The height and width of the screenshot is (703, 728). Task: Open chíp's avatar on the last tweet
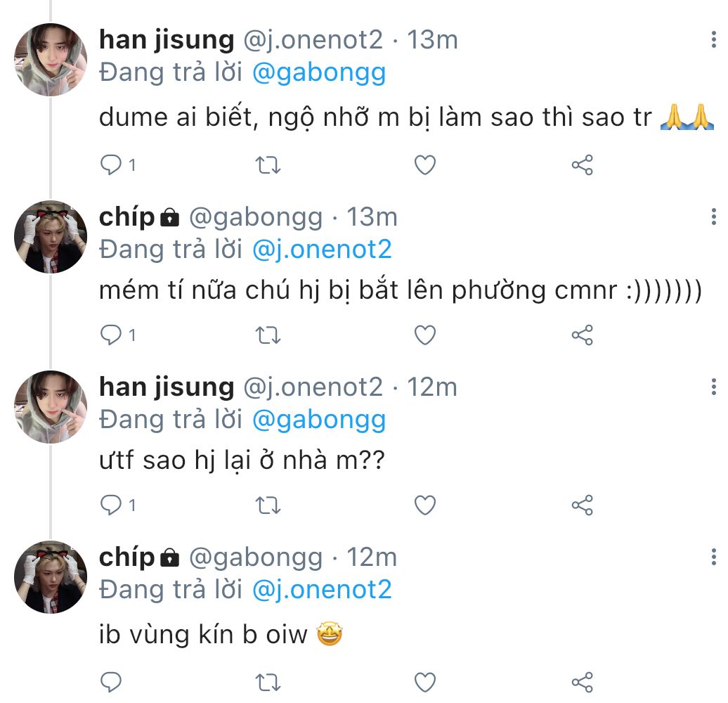click(x=51, y=576)
